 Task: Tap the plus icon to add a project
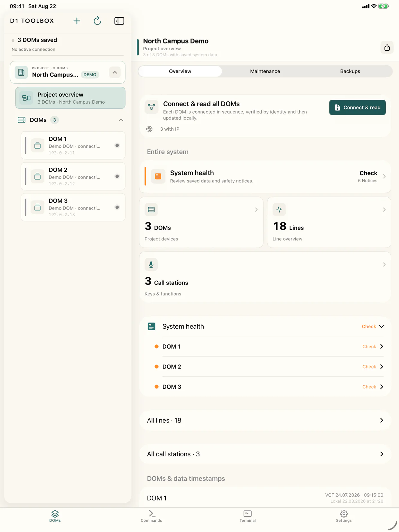click(77, 21)
